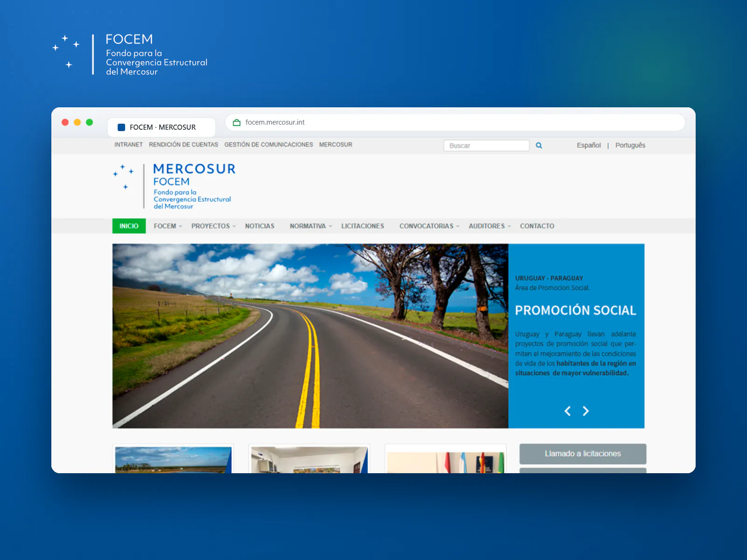747x560 pixels.
Task: Open the LICITACIONES menu item
Action: pyautogui.click(x=362, y=226)
